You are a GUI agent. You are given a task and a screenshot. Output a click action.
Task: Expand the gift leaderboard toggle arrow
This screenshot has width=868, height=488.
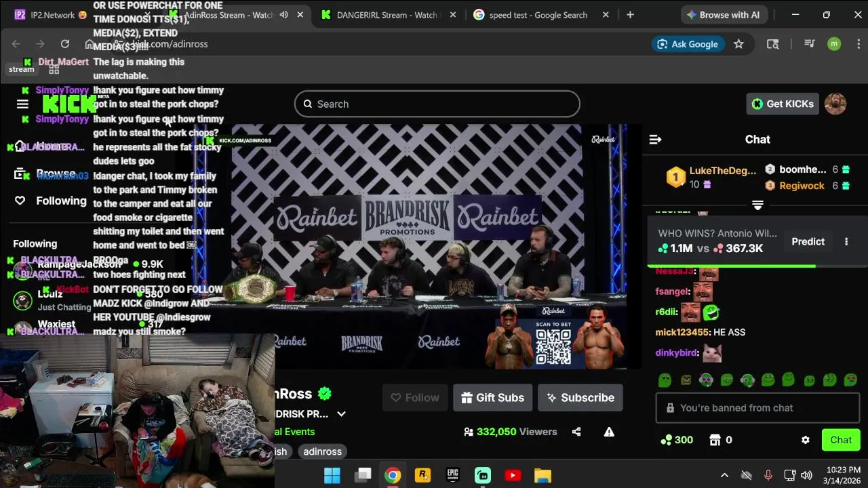[757, 205]
